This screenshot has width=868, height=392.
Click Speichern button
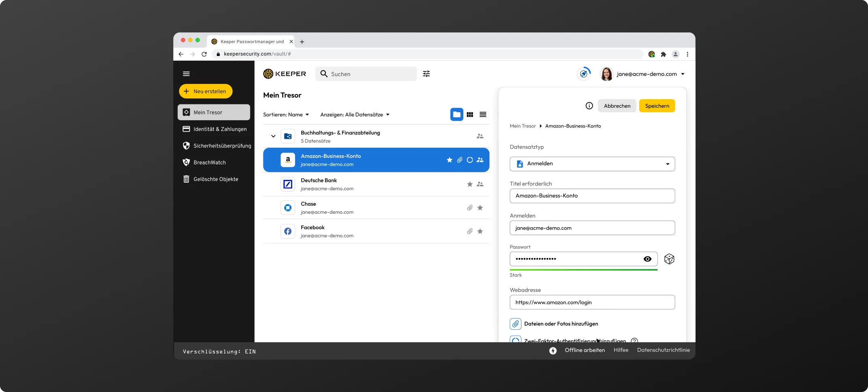click(x=657, y=106)
